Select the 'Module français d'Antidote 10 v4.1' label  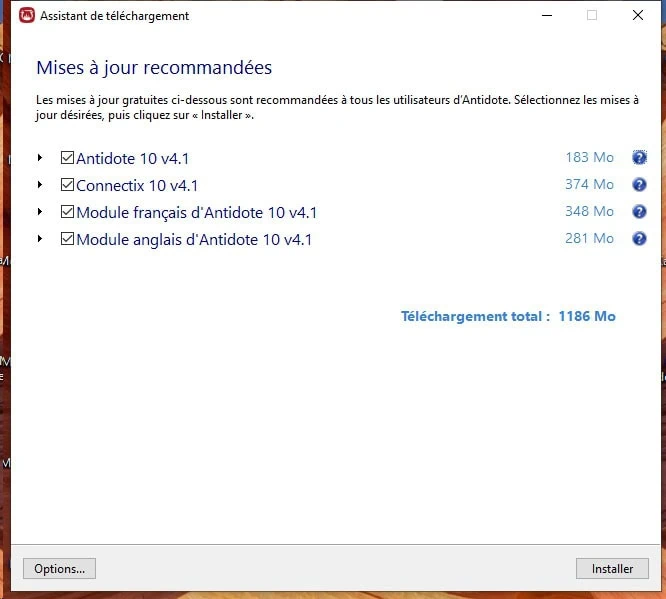tap(196, 212)
